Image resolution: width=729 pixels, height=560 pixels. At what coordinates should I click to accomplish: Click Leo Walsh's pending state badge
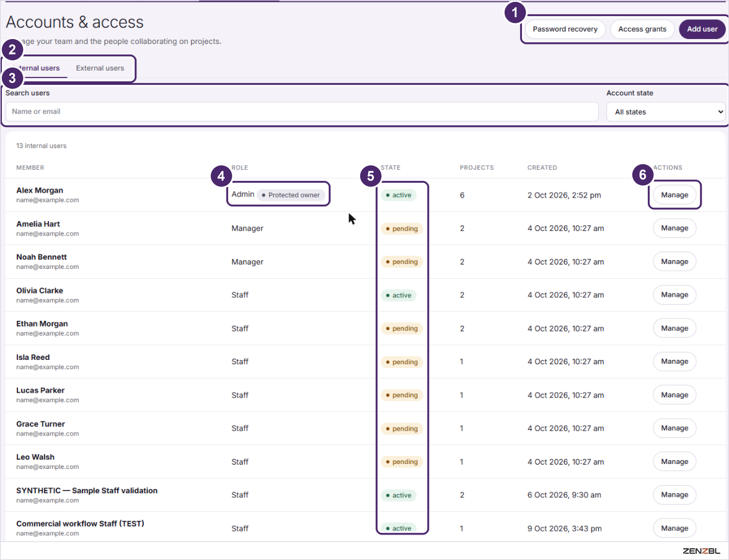pos(402,462)
